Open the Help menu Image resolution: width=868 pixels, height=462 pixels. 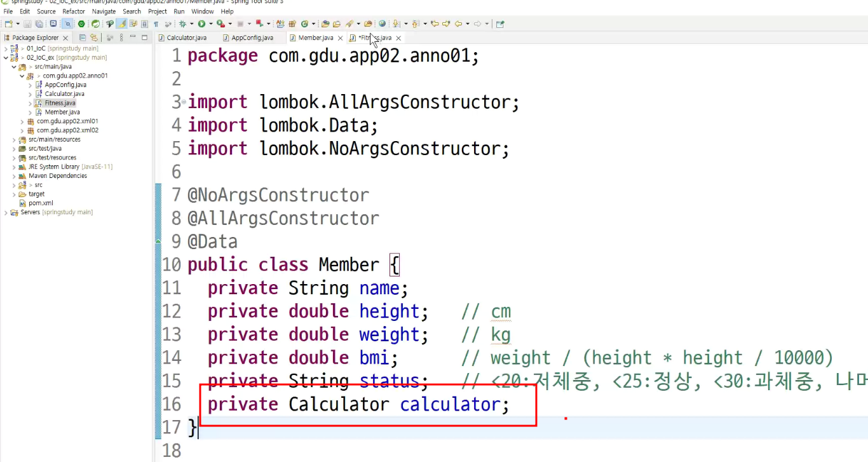pos(227,11)
